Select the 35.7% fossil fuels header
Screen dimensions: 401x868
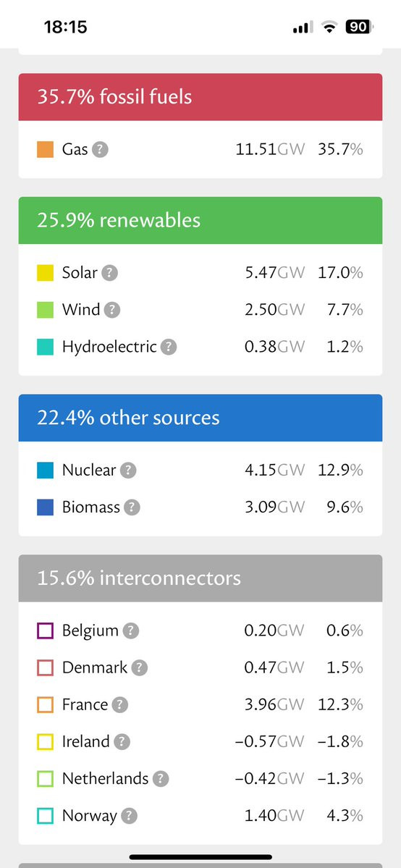(x=200, y=97)
